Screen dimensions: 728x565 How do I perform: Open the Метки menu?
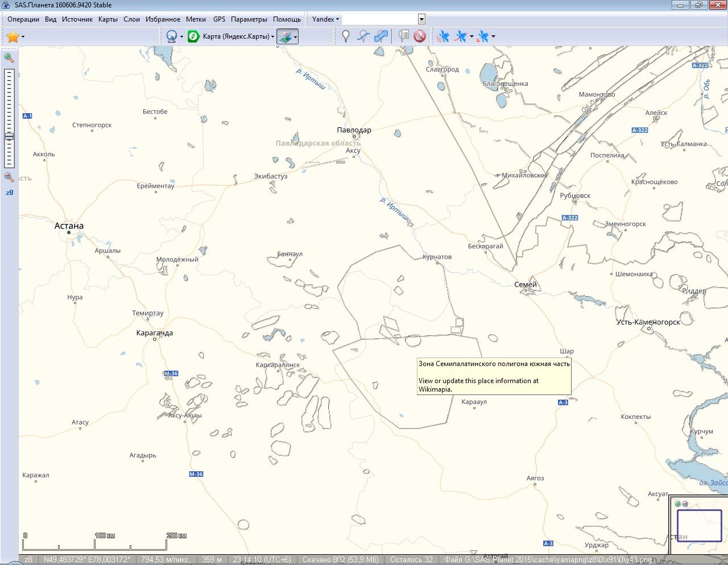pos(196,19)
